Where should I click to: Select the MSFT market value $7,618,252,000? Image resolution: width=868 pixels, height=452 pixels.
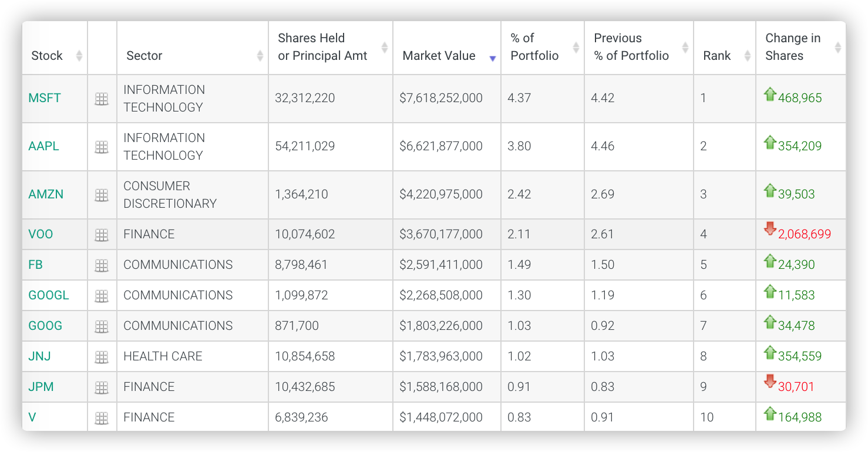coord(441,98)
